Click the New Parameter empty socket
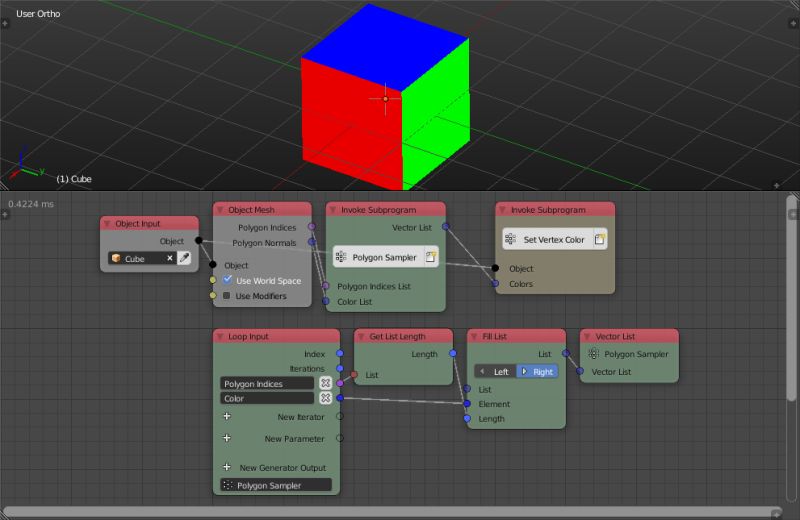The width and height of the screenshot is (800, 520). (340, 438)
